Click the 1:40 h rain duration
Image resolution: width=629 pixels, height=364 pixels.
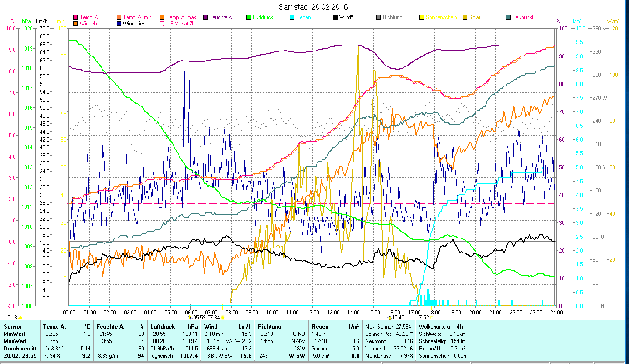319,334
